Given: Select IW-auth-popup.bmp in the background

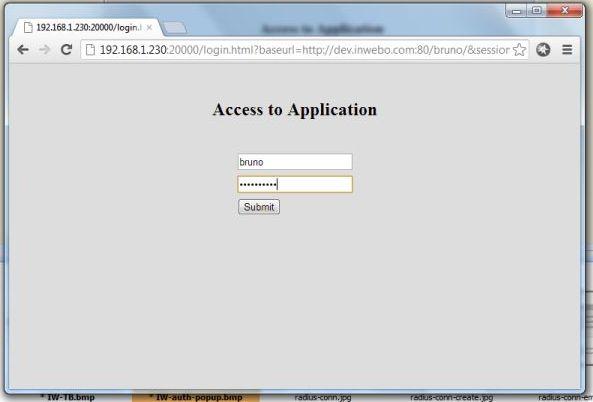Looking at the screenshot, I should 196,397.
